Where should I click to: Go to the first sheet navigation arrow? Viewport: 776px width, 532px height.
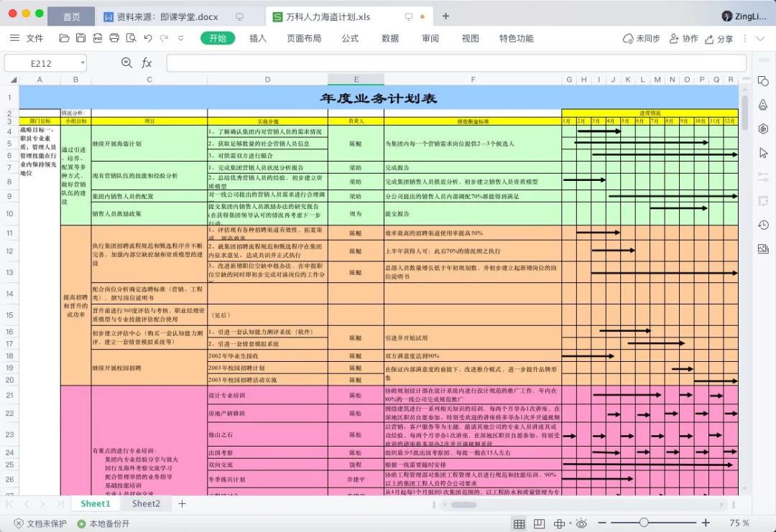coord(9,503)
